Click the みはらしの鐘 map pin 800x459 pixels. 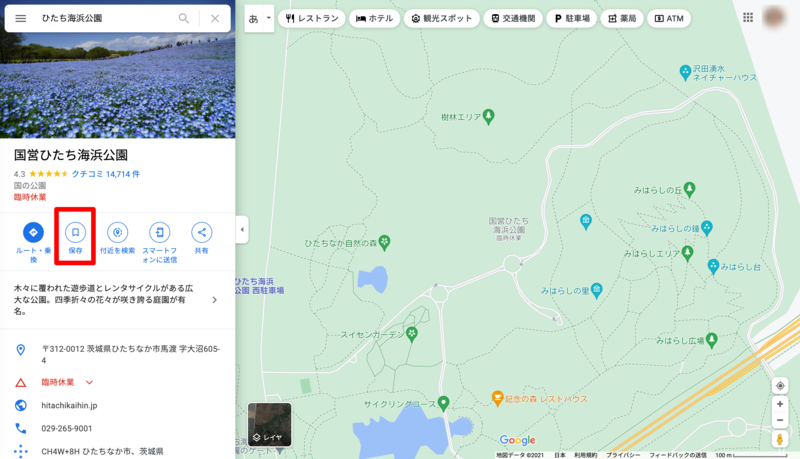707,227
